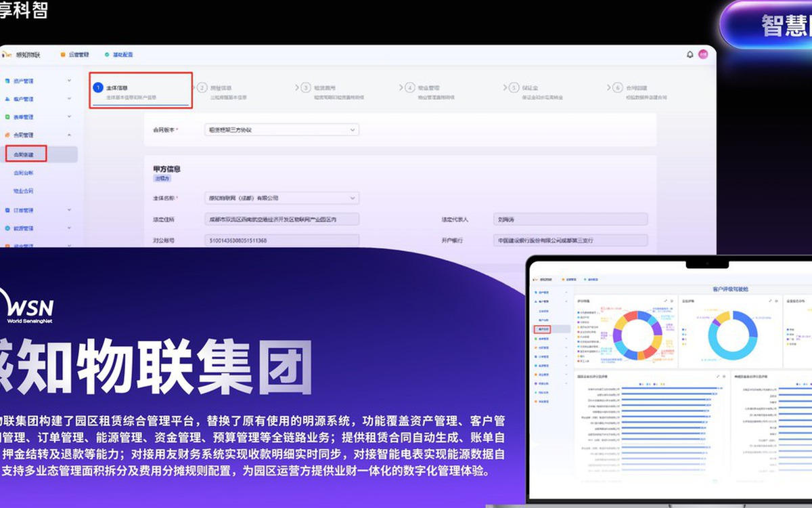
Task: Click the 订单管理 sidebar icon
Action: (x=7, y=211)
